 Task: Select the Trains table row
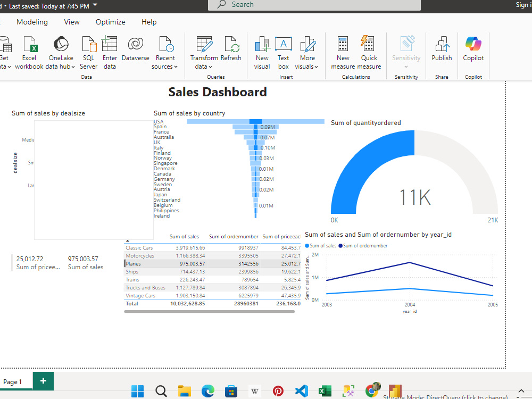pyautogui.click(x=212, y=280)
